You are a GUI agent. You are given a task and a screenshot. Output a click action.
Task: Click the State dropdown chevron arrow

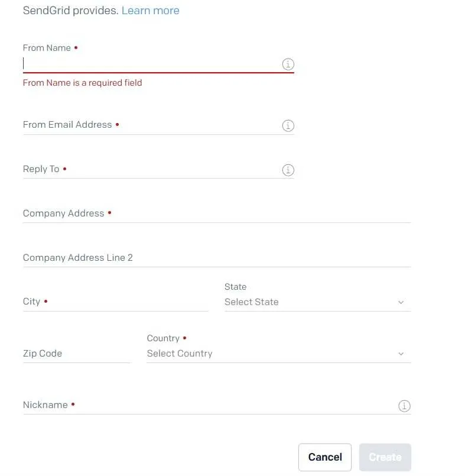coord(401,302)
